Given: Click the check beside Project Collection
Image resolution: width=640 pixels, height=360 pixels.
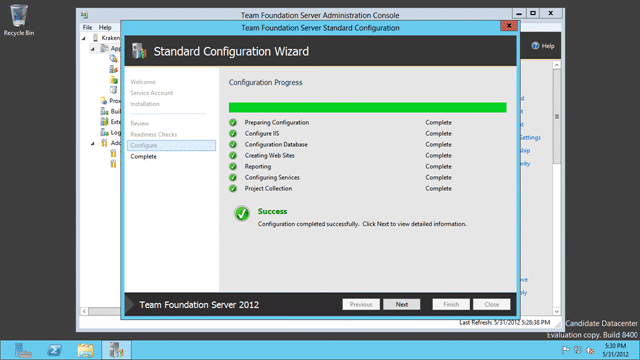Looking at the screenshot, I should tap(233, 189).
